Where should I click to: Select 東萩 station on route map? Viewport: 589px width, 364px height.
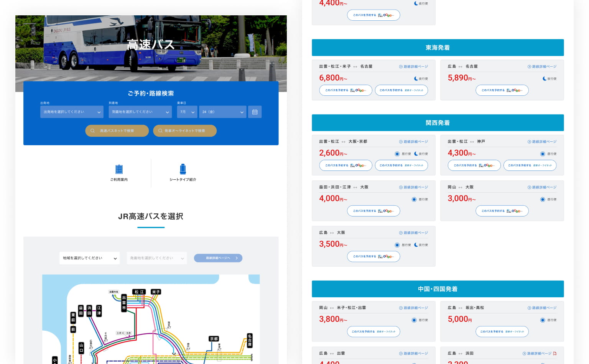click(x=73, y=318)
